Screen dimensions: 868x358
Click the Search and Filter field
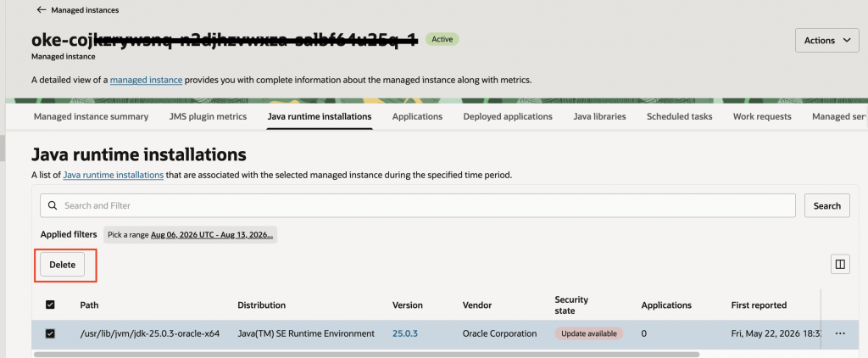418,205
